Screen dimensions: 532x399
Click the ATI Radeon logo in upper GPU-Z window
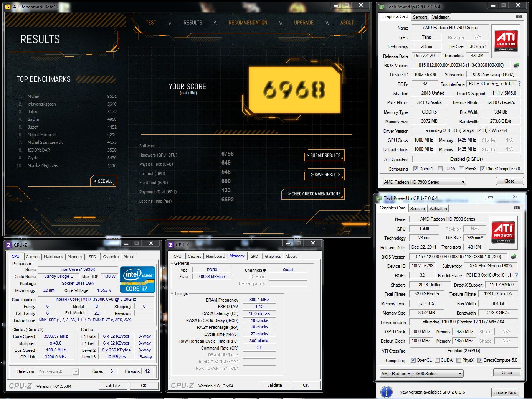[x=506, y=41]
